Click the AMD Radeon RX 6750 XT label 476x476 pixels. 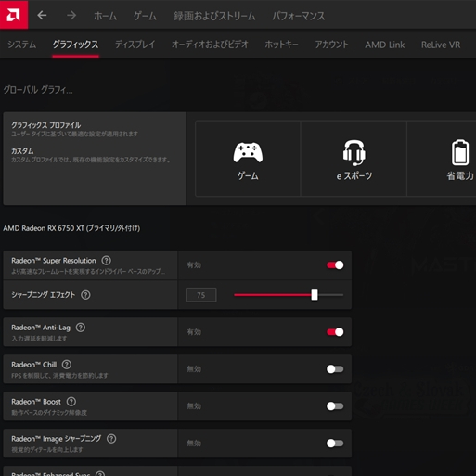coord(71,228)
